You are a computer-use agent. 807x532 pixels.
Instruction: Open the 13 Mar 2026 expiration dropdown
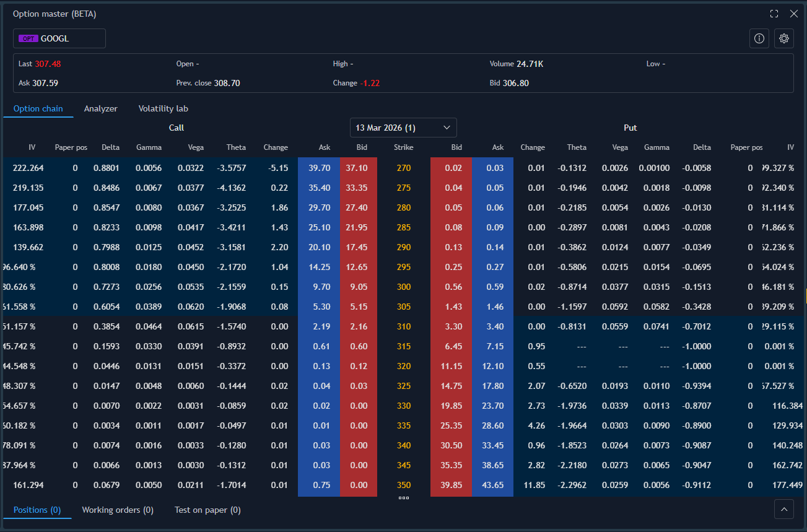403,128
